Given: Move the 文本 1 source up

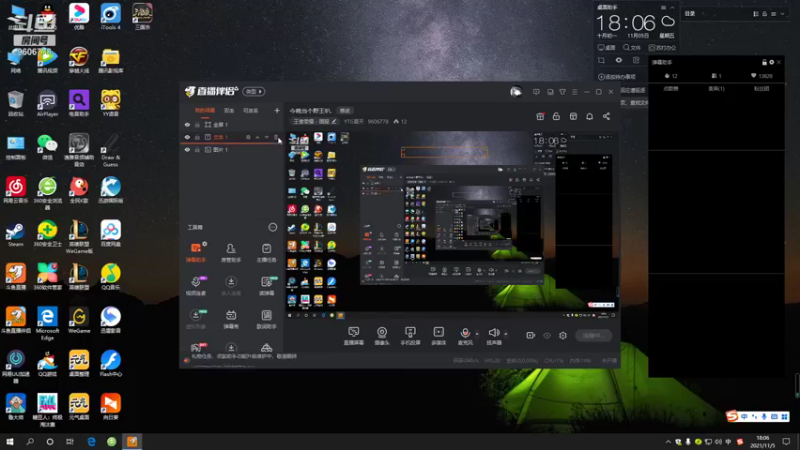Looking at the screenshot, I should (258, 137).
